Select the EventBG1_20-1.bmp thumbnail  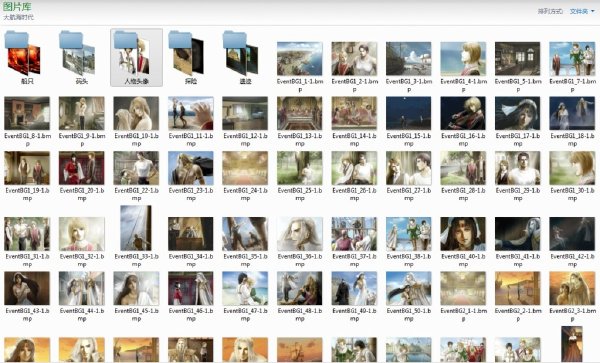tap(82, 168)
